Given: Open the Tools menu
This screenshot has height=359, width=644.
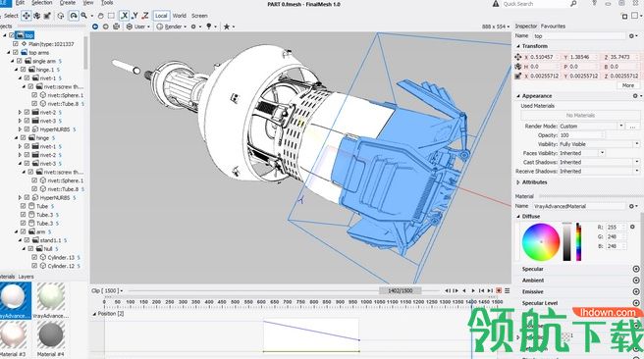Looking at the screenshot, I should 107,3.
